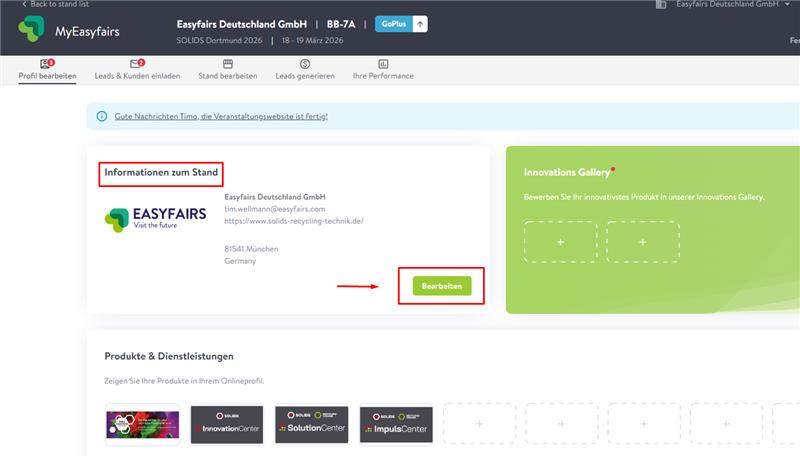
Task: Click the Veranstaltungswebsite ist fertig notification link
Action: click(221, 117)
